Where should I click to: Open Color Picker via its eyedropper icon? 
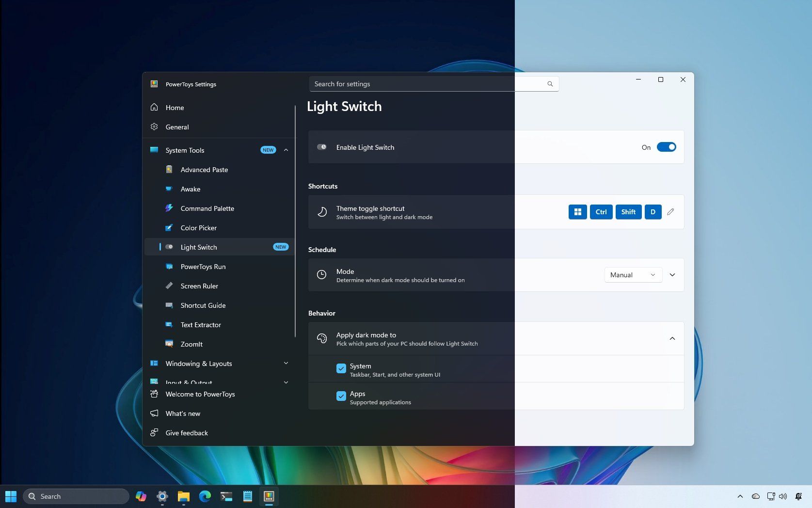point(169,227)
